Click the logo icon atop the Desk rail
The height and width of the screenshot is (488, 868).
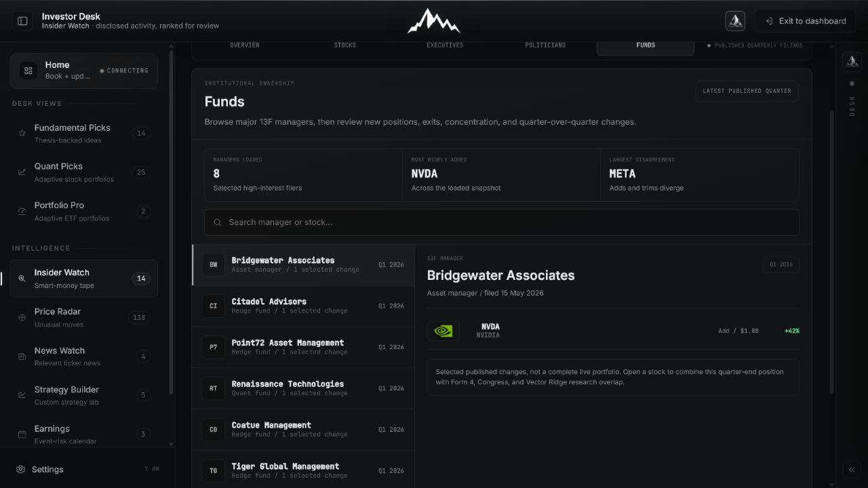click(x=852, y=62)
